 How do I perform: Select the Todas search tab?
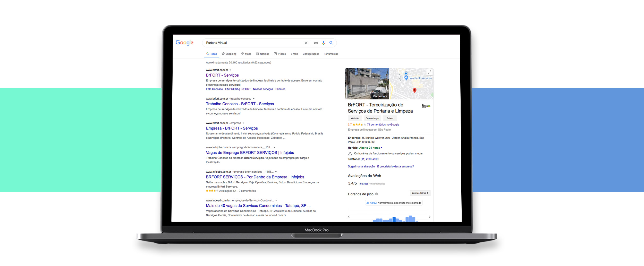point(211,54)
